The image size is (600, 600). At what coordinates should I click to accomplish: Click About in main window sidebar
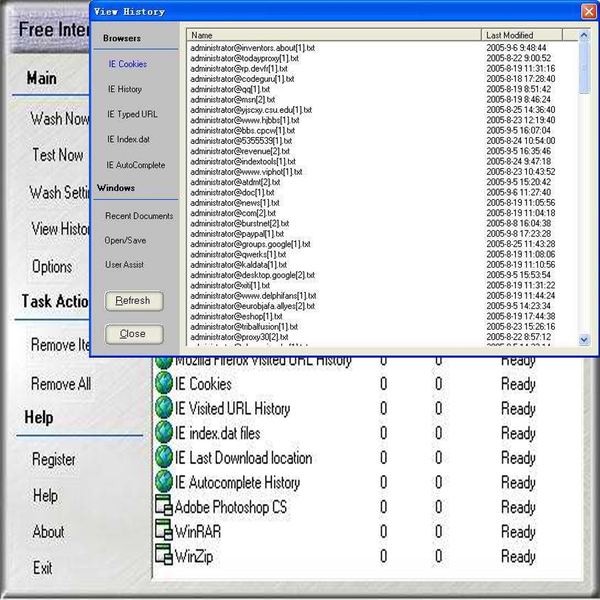coord(49,532)
